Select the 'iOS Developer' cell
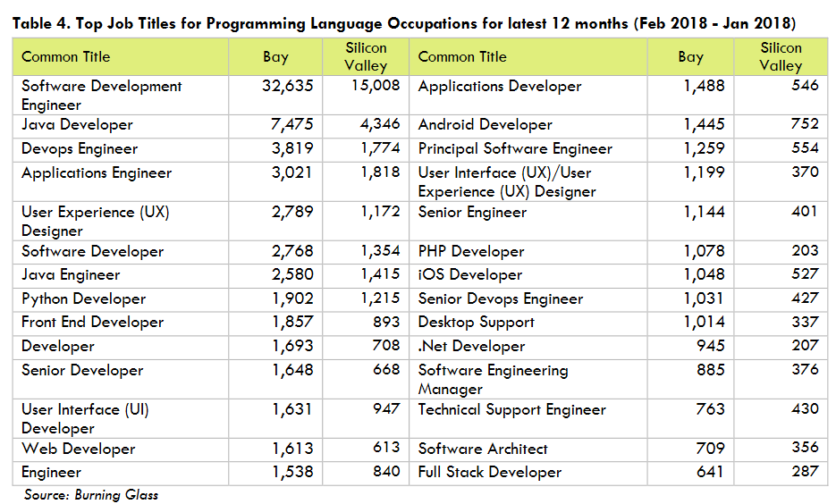Image resolution: width=836 pixels, height=504 pixels. [470, 275]
